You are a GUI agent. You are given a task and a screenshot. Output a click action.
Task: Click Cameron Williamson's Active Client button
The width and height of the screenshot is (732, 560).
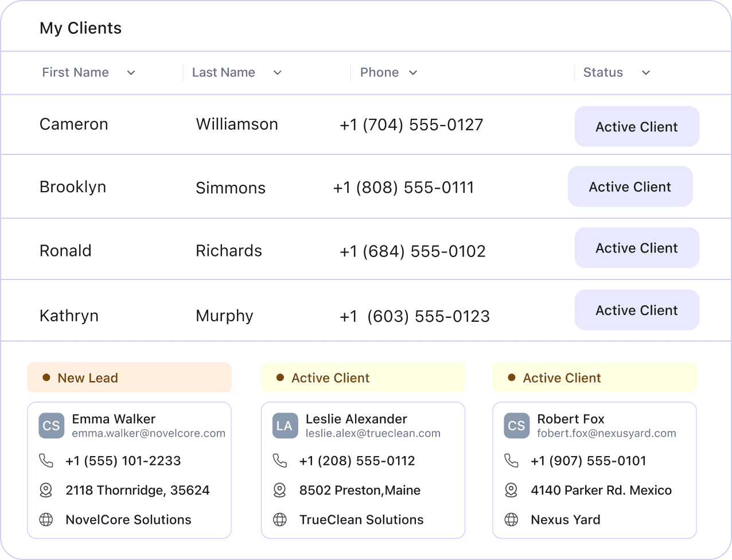click(x=637, y=126)
